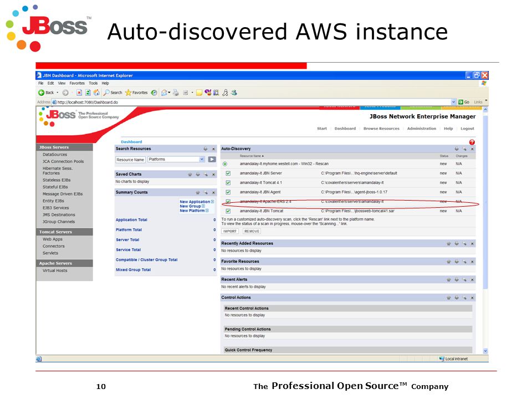Move the Favorite Resources portlet up
Viewport: 532px width, 399px height.
pyautogui.click(x=449, y=262)
